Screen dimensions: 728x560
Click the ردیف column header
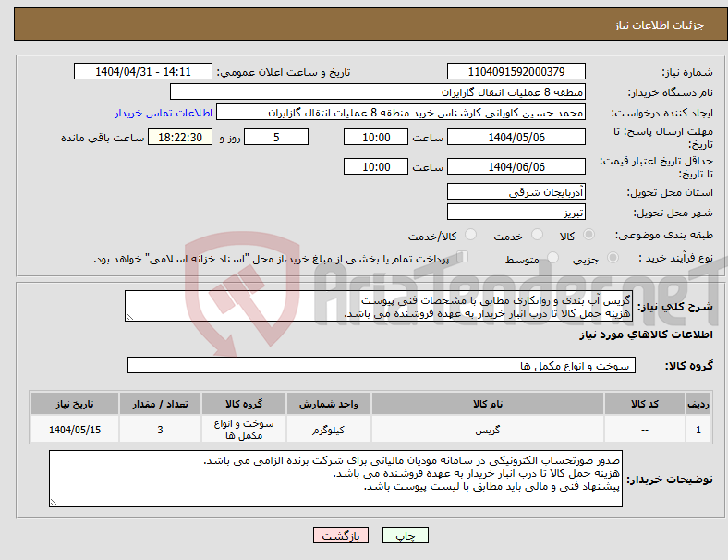pos(698,404)
